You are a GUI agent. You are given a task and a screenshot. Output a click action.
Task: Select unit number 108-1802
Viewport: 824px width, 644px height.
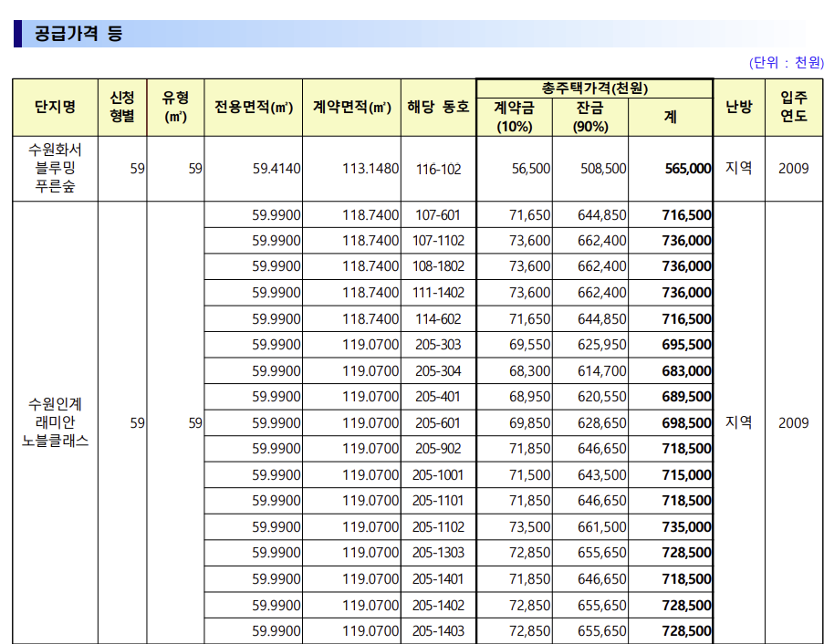click(438, 266)
